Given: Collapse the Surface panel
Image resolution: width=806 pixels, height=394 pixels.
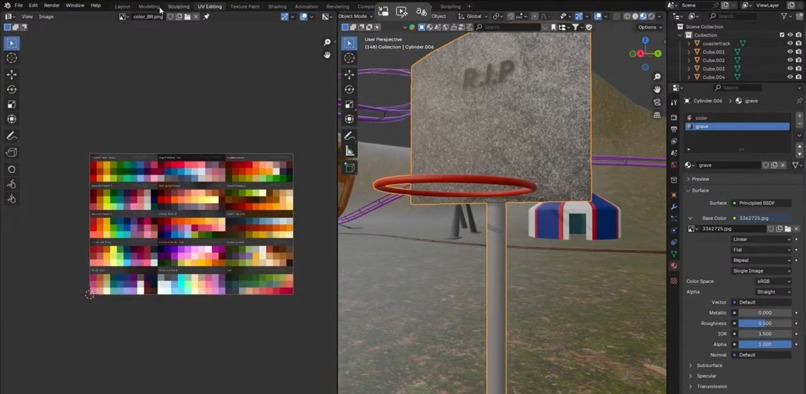Looking at the screenshot, I should pyautogui.click(x=700, y=190).
